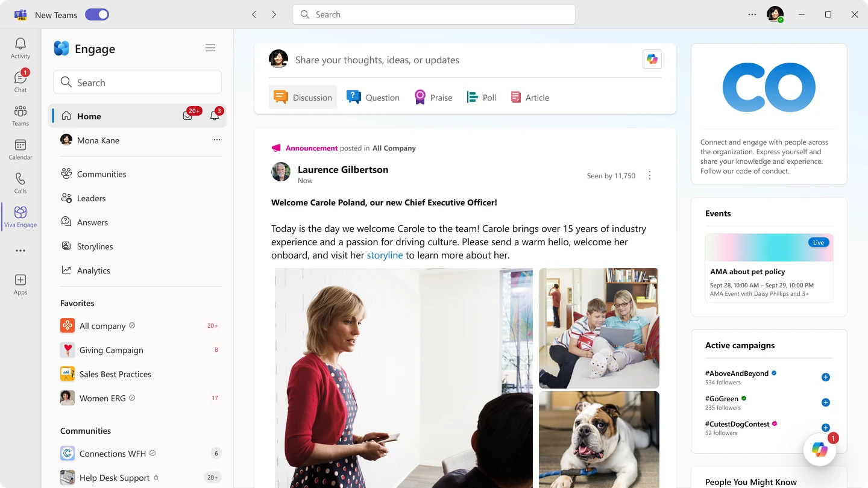Viewport: 868px width, 488px height.
Task: Open the Calendar app
Action: click(20, 149)
